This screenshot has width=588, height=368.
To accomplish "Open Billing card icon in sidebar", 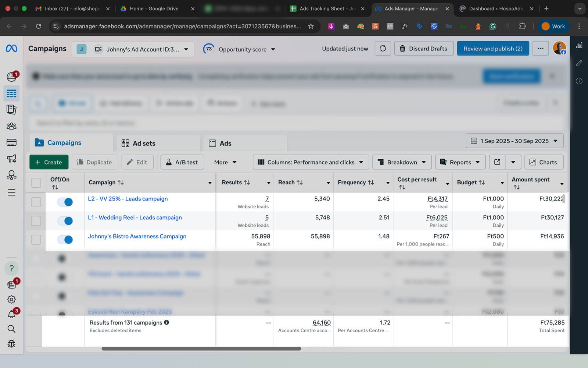I will tap(11, 142).
